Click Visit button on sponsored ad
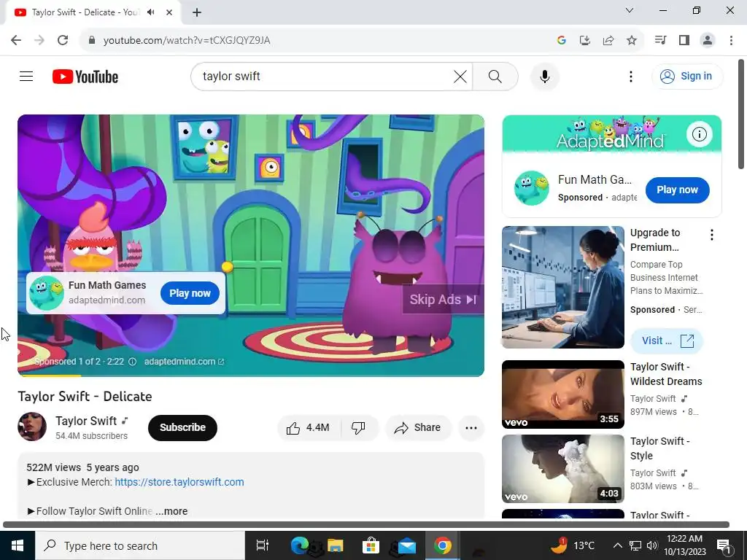 click(666, 341)
